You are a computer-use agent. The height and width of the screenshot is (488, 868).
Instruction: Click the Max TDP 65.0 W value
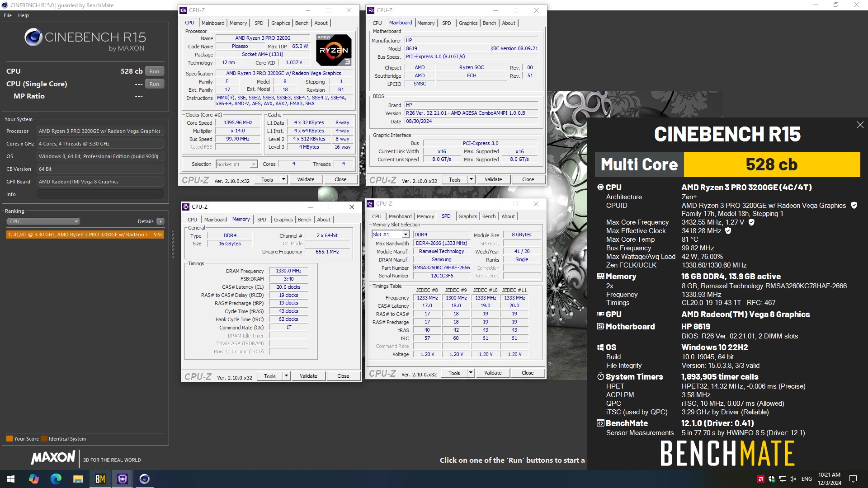click(x=300, y=47)
